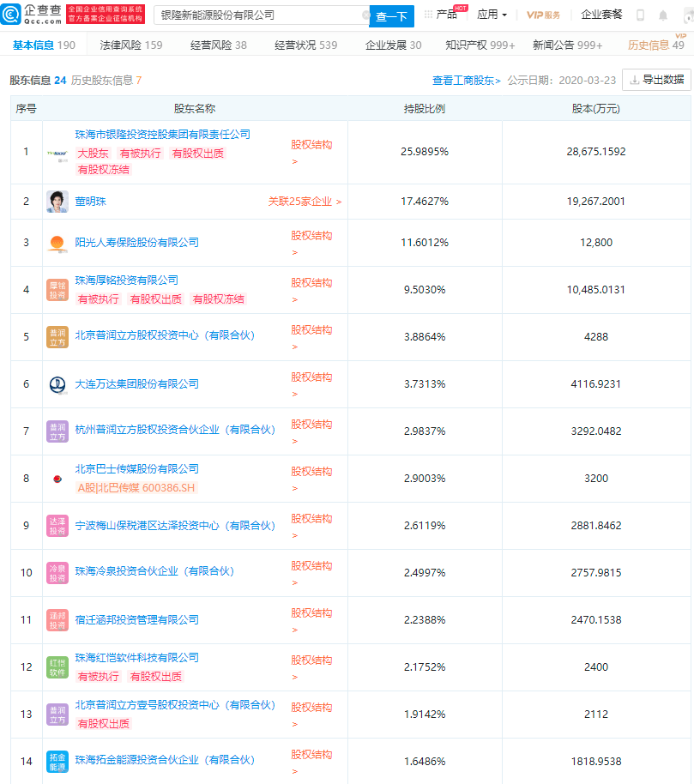Switch to 知识产权 tab
Viewport: 694px width, 784px height.
480,45
